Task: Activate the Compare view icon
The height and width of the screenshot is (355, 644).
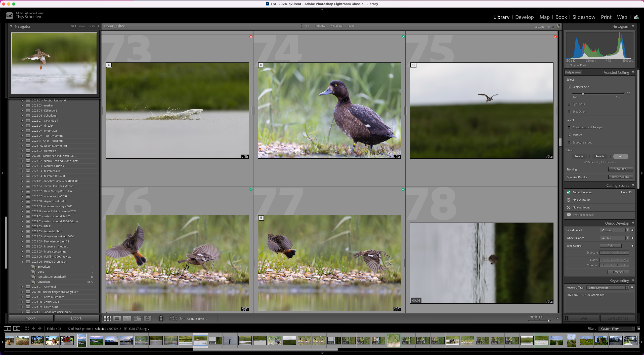Action: tap(127, 318)
